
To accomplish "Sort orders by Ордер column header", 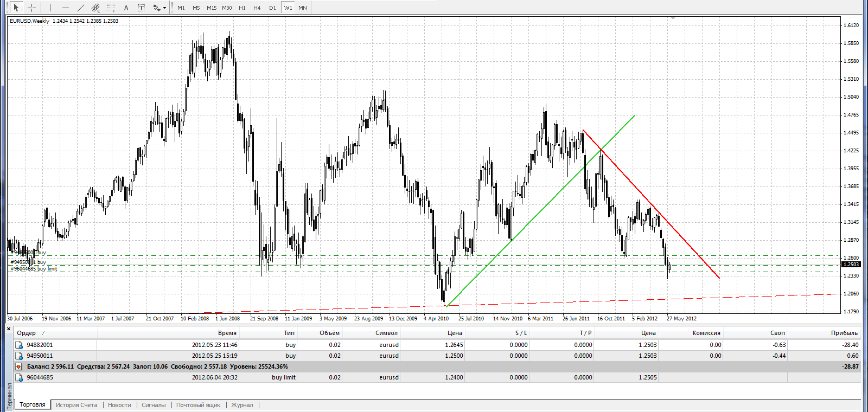I will tap(26, 333).
